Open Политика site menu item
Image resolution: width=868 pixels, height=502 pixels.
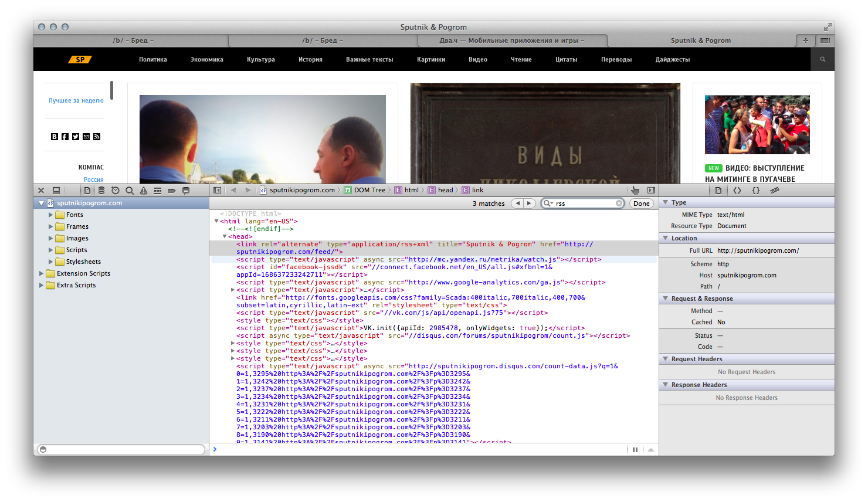153,59
